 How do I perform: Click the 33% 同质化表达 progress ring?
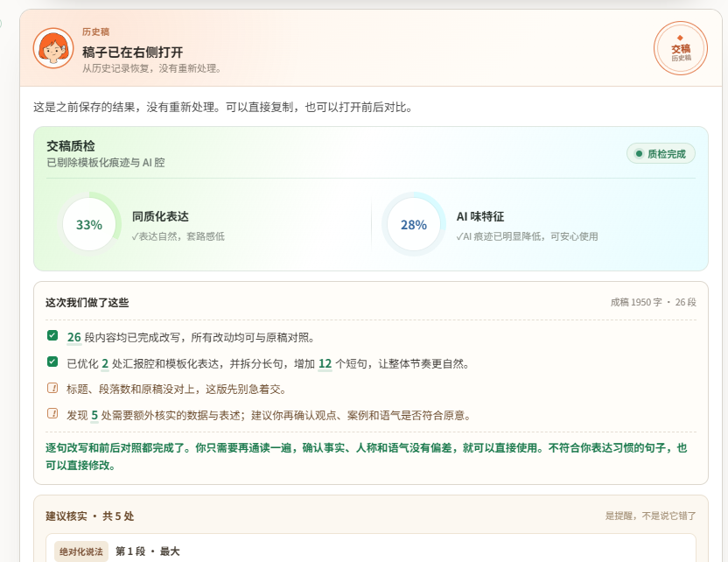click(89, 224)
